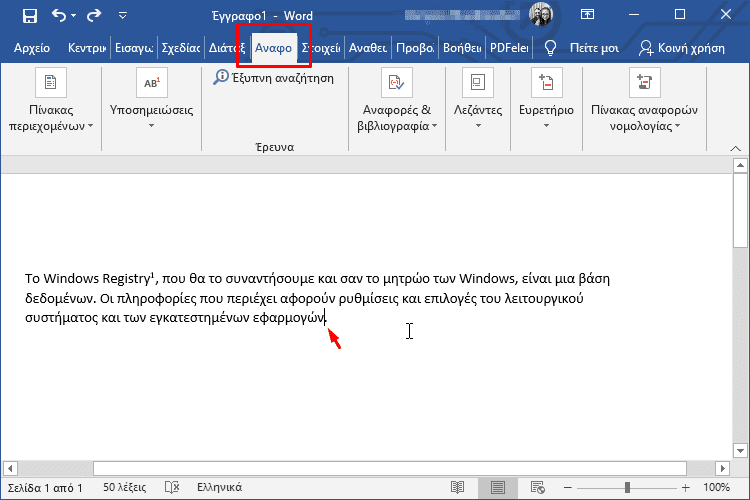Image resolution: width=750 pixels, height=500 pixels.
Task: Click the Σελίδα 1 από 1 status
Action: point(45,488)
